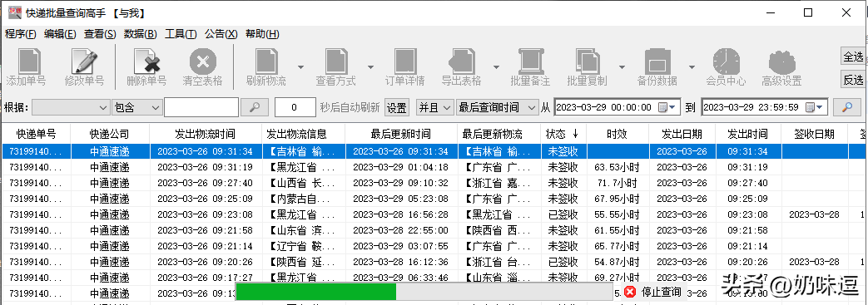
Task: Click the 67.95小时 cell
Action: point(618,199)
